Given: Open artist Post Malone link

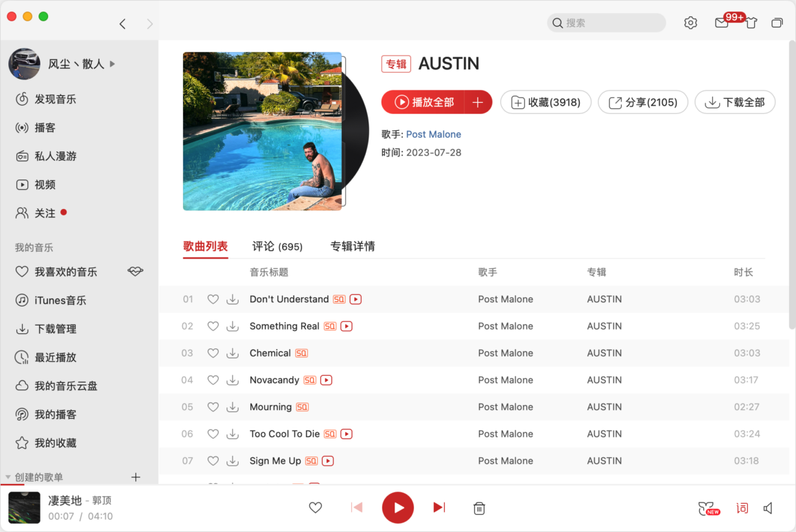Looking at the screenshot, I should pos(434,134).
